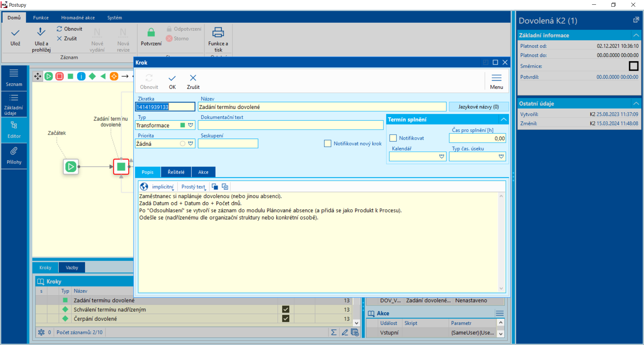The height and width of the screenshot is (345, 644).
Task: Select the red stop step tool
Action: click(60, 76)
